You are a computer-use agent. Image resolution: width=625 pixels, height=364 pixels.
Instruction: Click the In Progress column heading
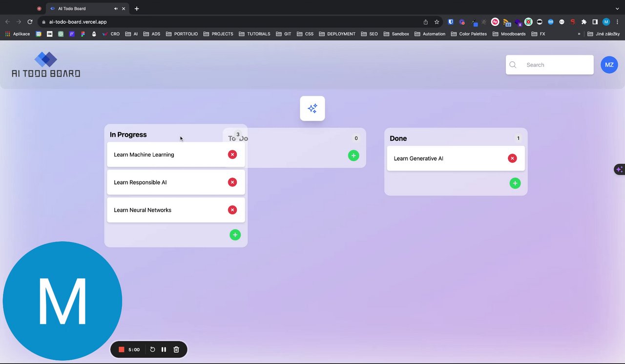tap(128, 135)
